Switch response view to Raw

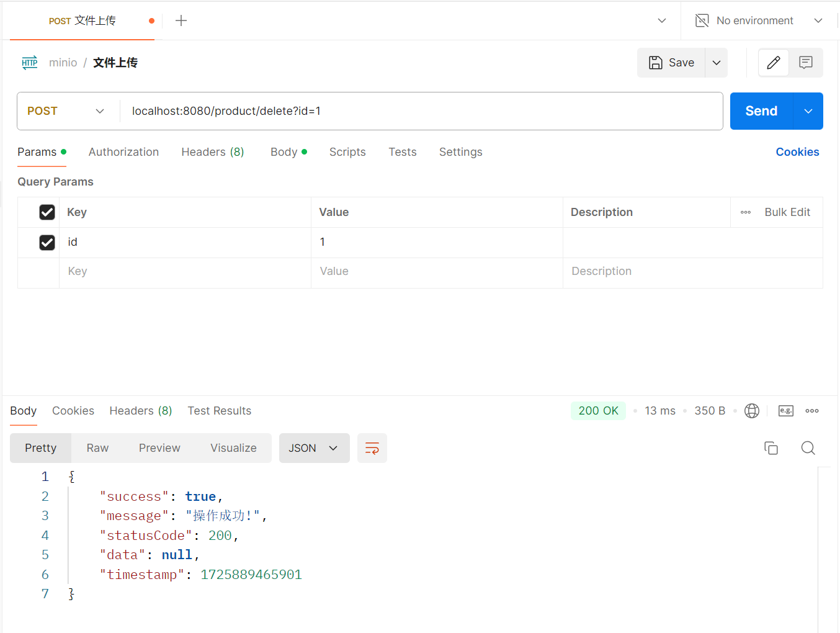pos(97,448)
